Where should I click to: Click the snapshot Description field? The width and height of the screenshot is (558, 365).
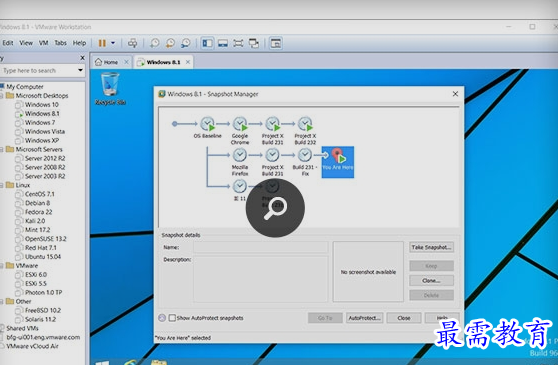click(x=260, y=279)
